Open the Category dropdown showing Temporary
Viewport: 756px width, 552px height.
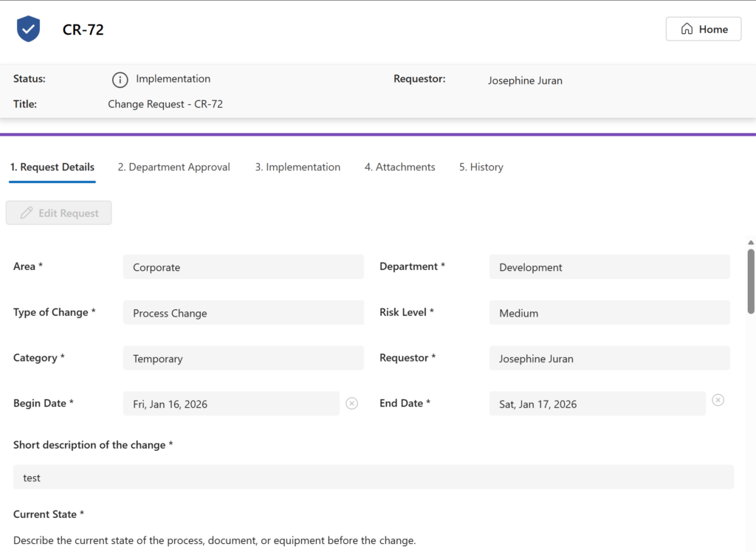coord(244,358)
